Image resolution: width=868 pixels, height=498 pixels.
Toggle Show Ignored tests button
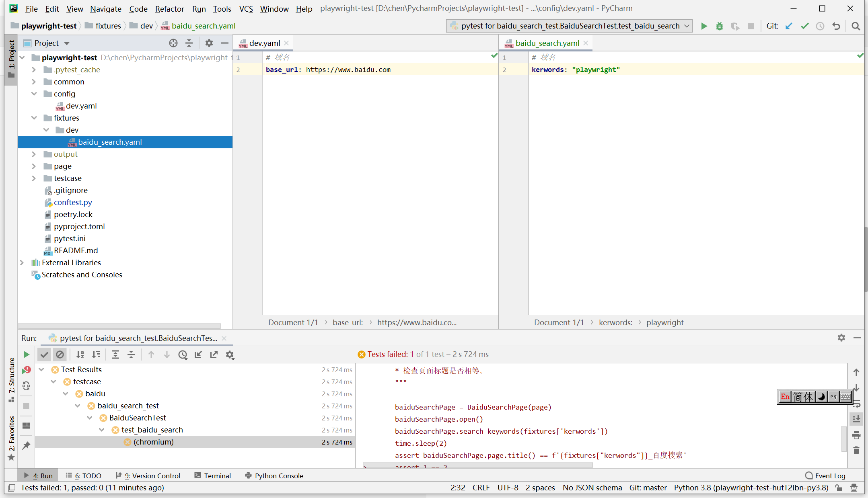tap(60, 355)
